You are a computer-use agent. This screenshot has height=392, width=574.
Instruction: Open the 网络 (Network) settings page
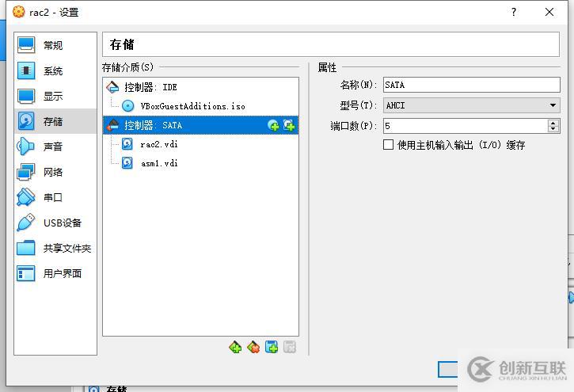pyautogui.click(x=55, y=172)
